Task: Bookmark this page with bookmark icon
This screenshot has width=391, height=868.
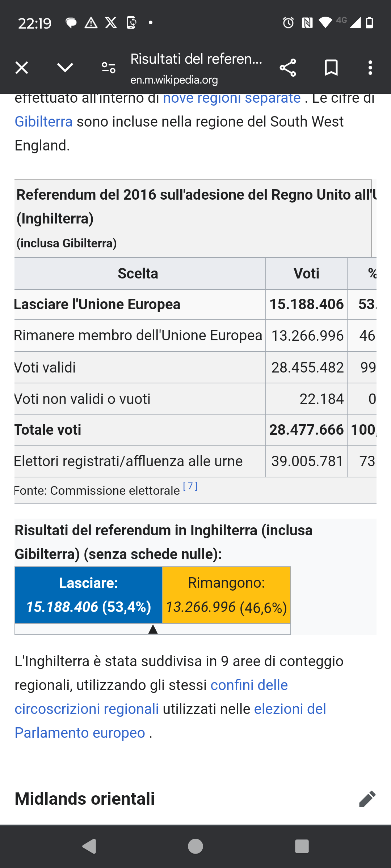Action: point(331,68)
